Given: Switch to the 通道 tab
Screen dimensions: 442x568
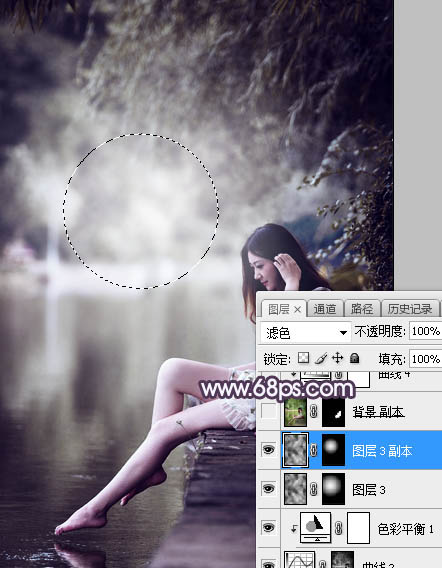Looking at the screenshot, I should click(325, 309).
